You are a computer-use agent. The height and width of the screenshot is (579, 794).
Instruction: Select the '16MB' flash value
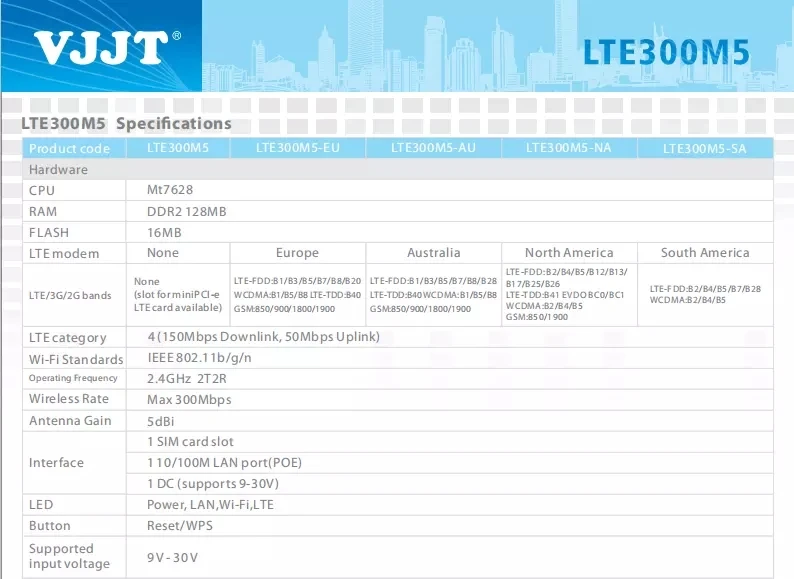click(x=164, y=233)
